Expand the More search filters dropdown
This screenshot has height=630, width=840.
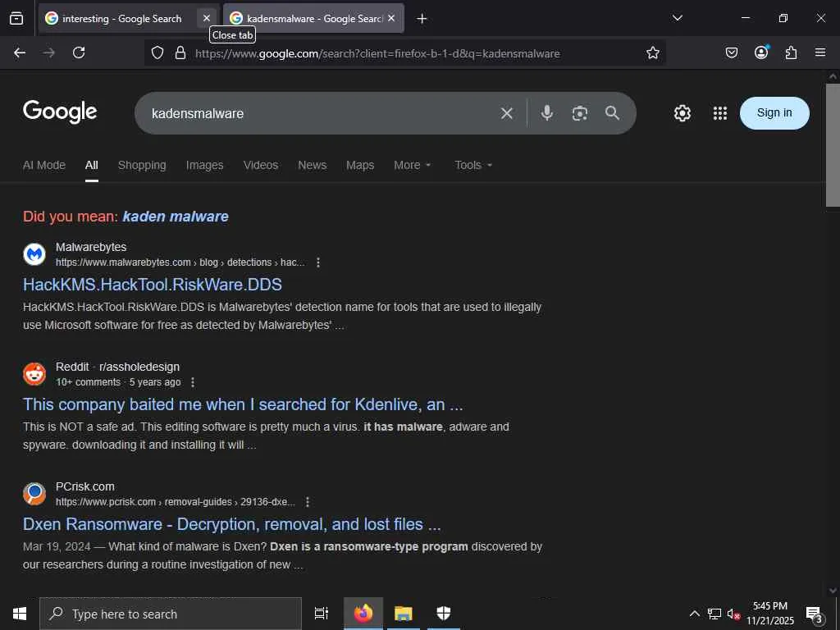coord(412,165)
